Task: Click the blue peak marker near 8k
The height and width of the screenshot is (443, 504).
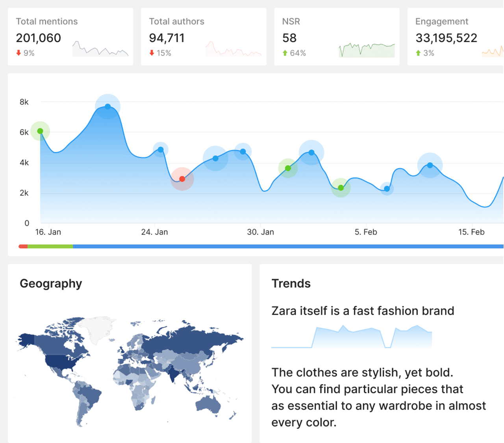Action: [x=107, y=106]
